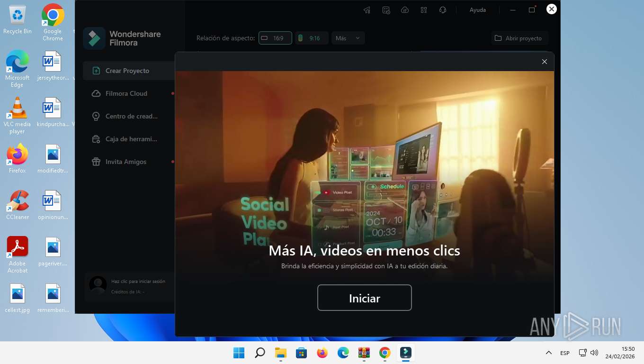Image resolution: width=644 pixels, height=364 pixels.
Task: Open Filmora Cloud sidebar item
Action: tap(129, 93)
